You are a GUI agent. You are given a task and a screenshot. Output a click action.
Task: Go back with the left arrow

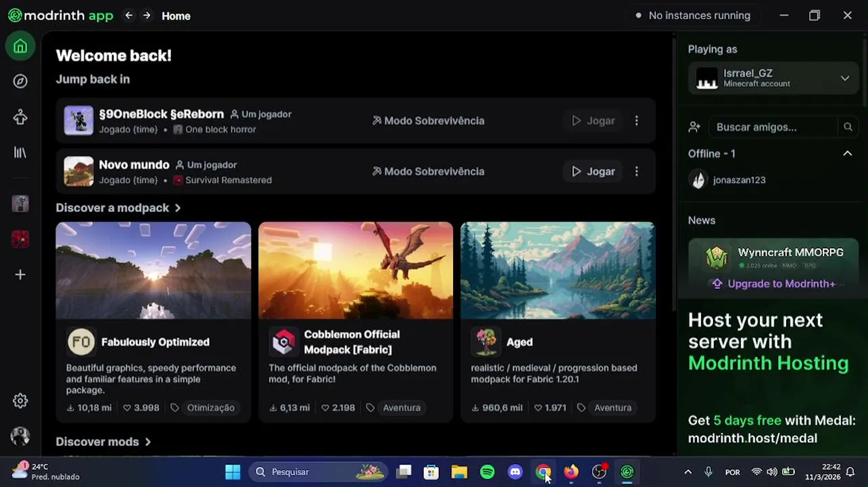128,16
